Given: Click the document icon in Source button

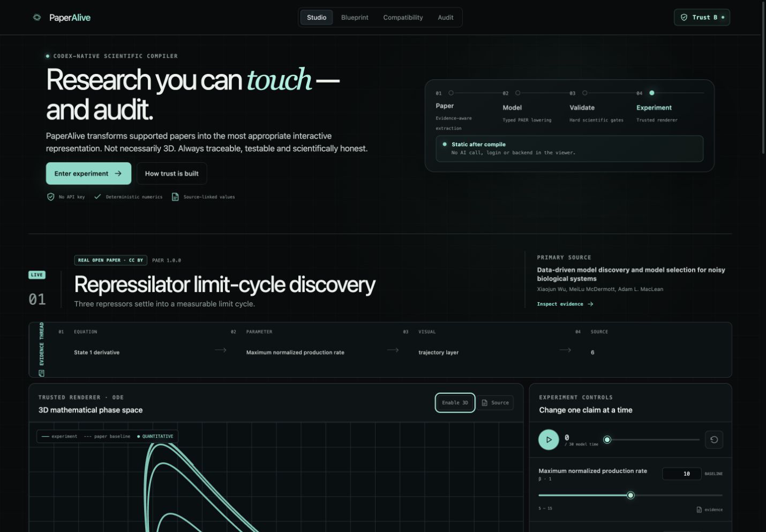Looking at the screenshot, I should [x=485, y=403].
